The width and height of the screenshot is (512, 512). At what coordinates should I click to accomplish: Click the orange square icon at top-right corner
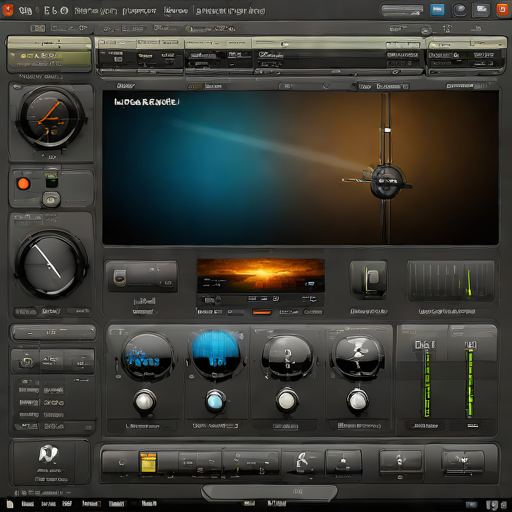[x=503, y=10]
